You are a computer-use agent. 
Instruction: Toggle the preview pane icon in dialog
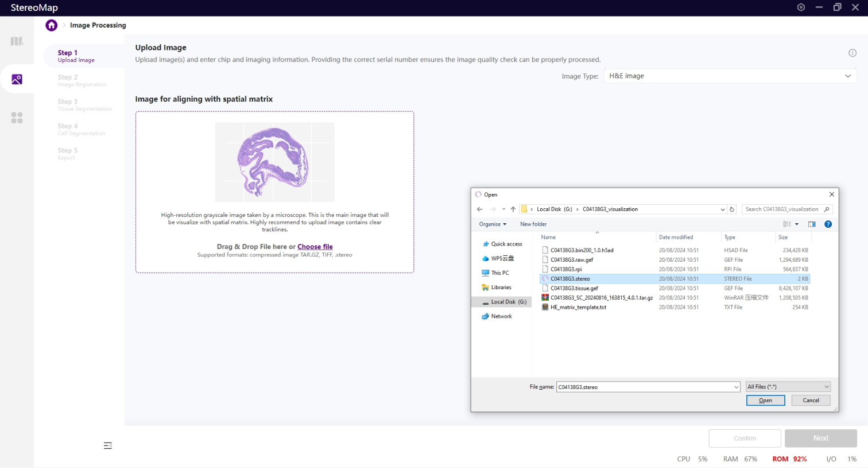811,224
